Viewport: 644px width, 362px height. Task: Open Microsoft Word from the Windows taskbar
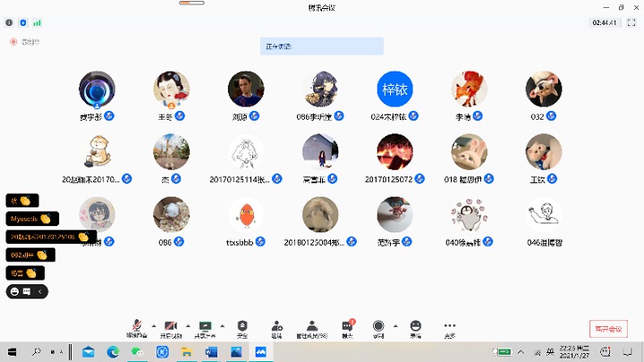click(x=211, y=352)
